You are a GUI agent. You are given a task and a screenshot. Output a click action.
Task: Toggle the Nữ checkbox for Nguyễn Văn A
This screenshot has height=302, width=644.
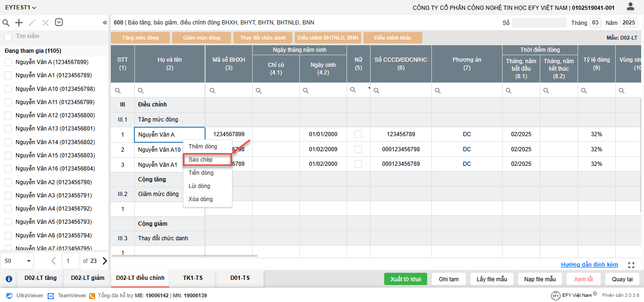(358, 134)
